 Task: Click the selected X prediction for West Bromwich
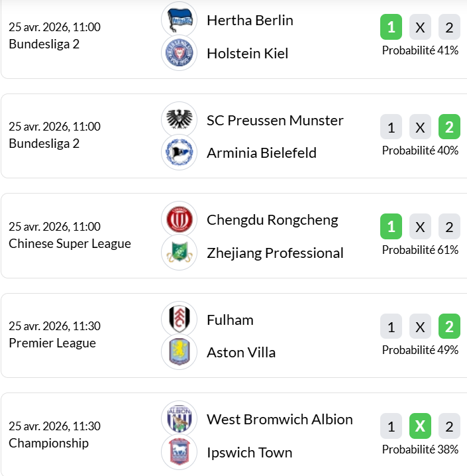(x=420, y=426)
